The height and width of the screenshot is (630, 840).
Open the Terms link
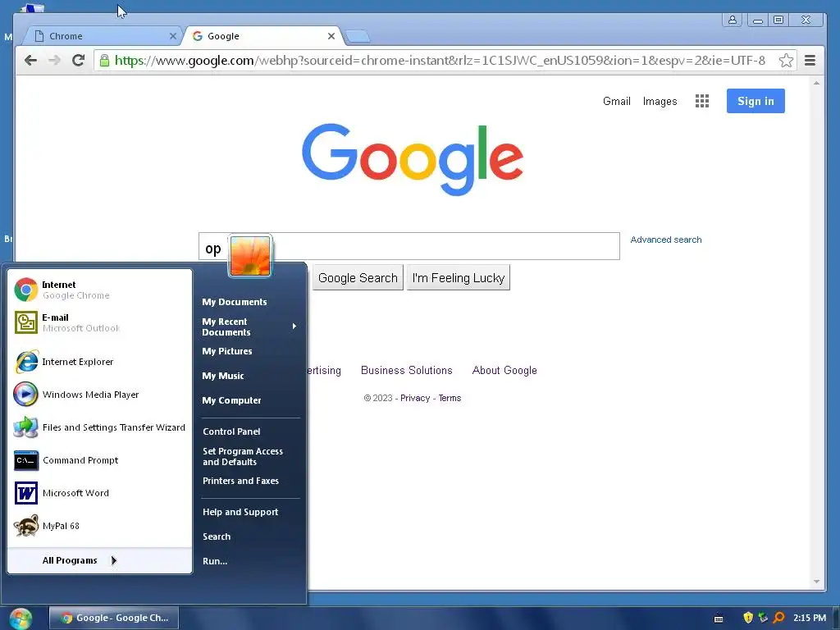pyautogui.click(x=450, y=398)
